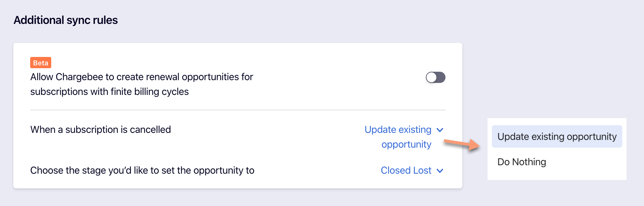Select highlighted Update existing opportunity menu option
Screen dimensions: 644x206
click(557, 136)
